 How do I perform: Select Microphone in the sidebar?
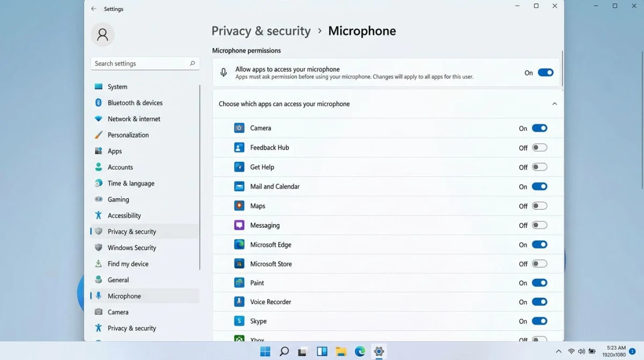[145, 296]
